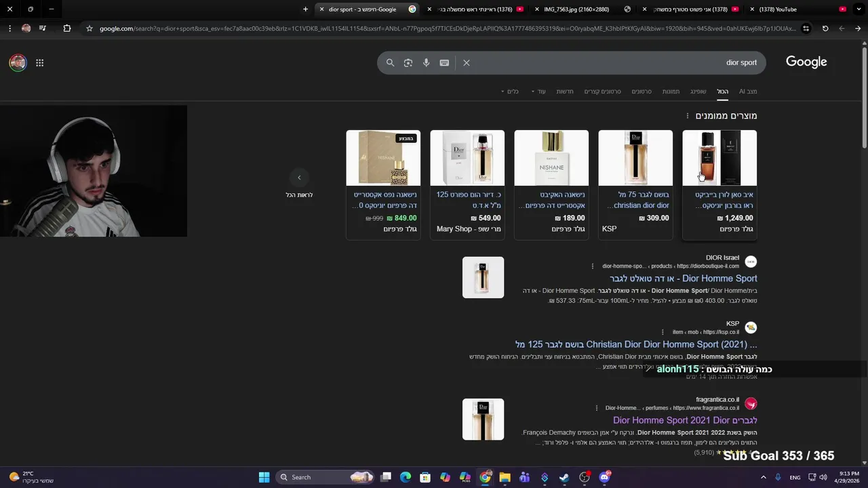Click 'לראות הכל' see all products link
The image size is (868, 488).
point(299,195)
